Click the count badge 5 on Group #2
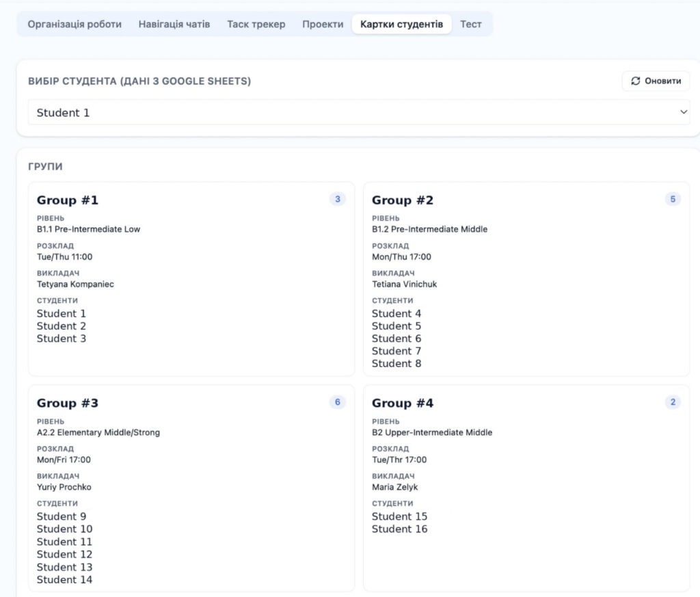This screenshot has height=597, width=700. point(673,199)
